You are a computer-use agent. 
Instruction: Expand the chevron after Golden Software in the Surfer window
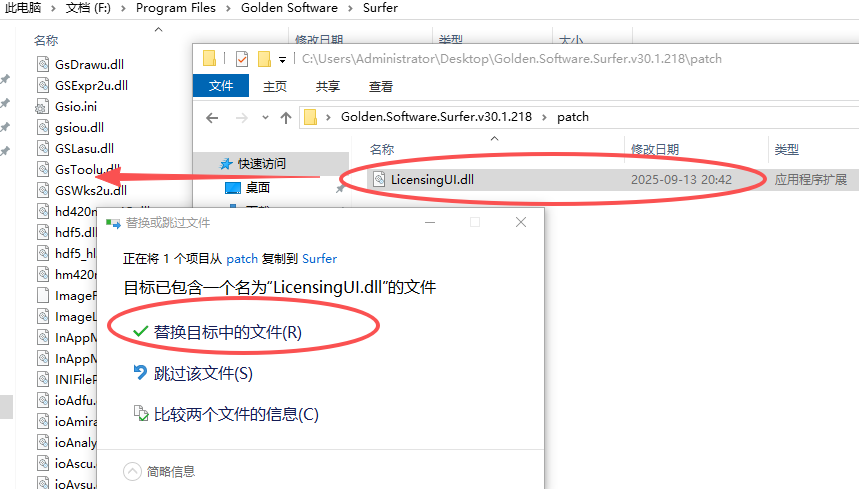350,8
